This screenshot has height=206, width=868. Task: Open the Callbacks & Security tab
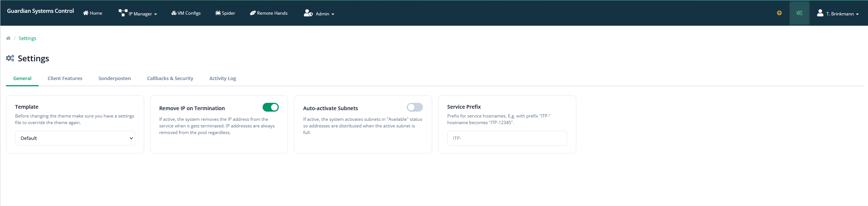tap(170, 78)
